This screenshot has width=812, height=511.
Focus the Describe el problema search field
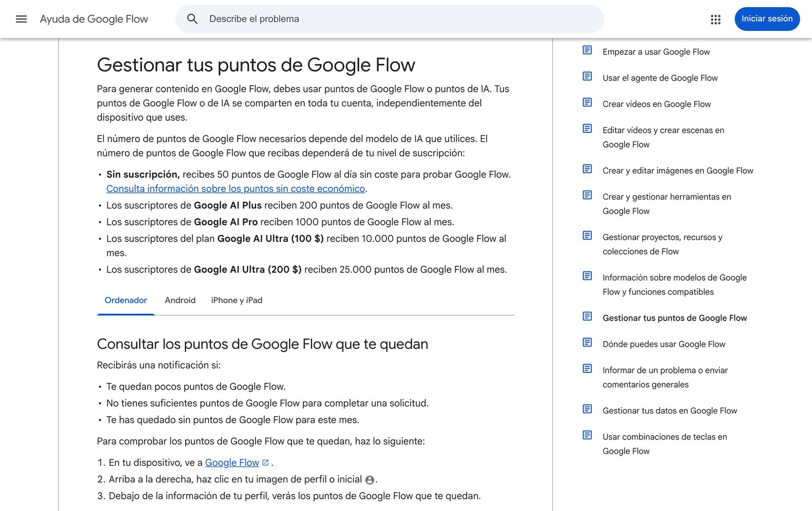coord(390,19)
